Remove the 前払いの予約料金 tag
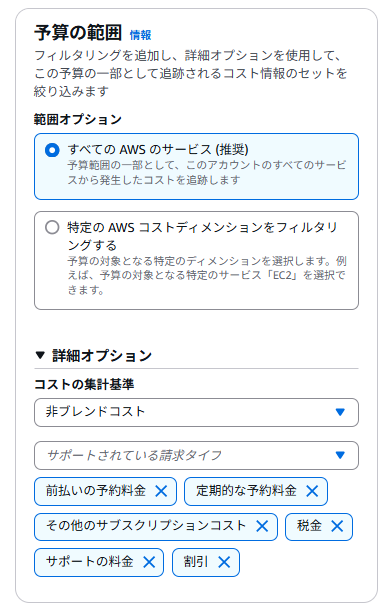This screenshot has width=391, height=606. click(x=161, y=491)
